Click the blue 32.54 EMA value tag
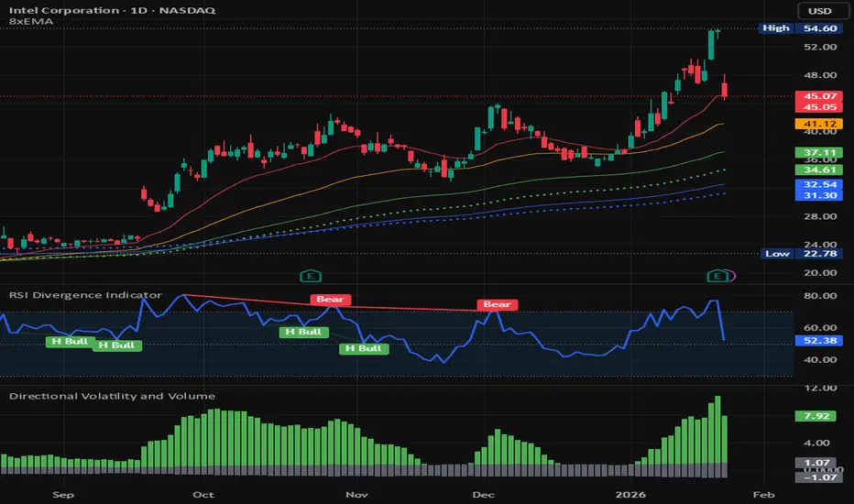The height and width of the screenshot is (504, 854). click(x=819, y=184)
